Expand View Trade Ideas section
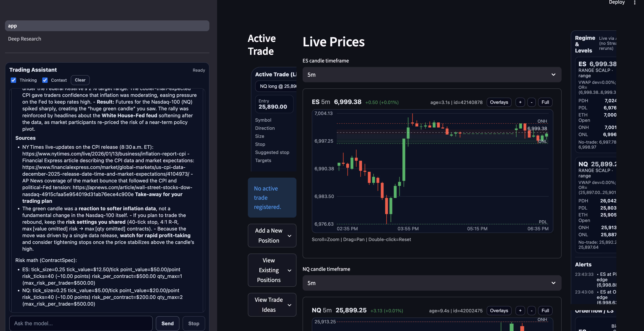 click(272, 304)
